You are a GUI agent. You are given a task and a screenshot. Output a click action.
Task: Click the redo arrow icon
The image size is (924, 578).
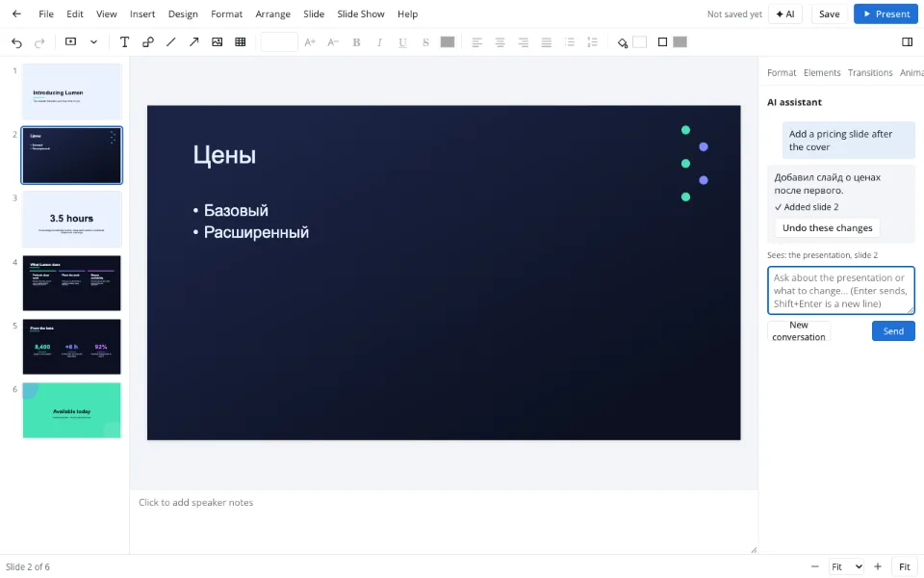pos(39,42)
